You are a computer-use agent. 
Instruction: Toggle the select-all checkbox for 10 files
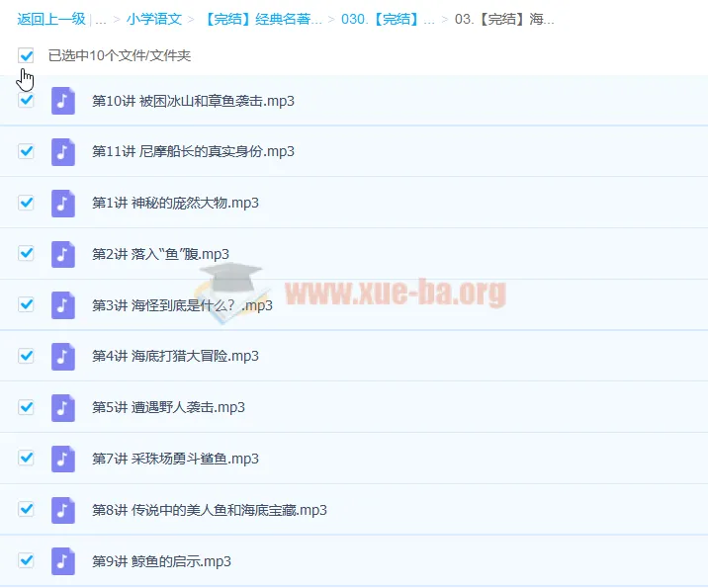tap(27, 56)
